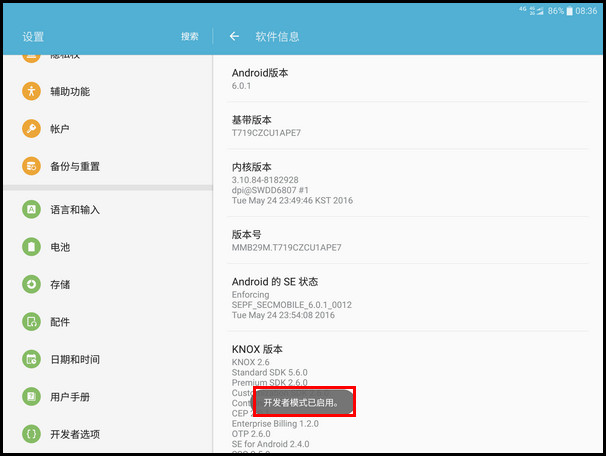
Task: Tap the 配件 accessories icon
Action: coord(31,322)
